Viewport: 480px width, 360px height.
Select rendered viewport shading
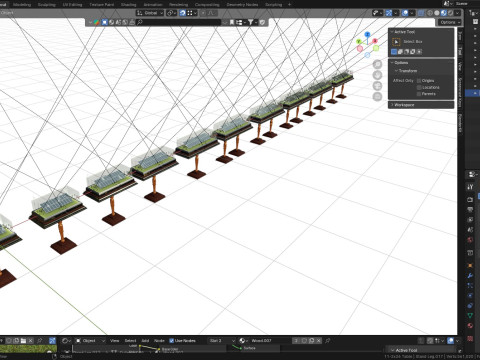click(450, 13)
